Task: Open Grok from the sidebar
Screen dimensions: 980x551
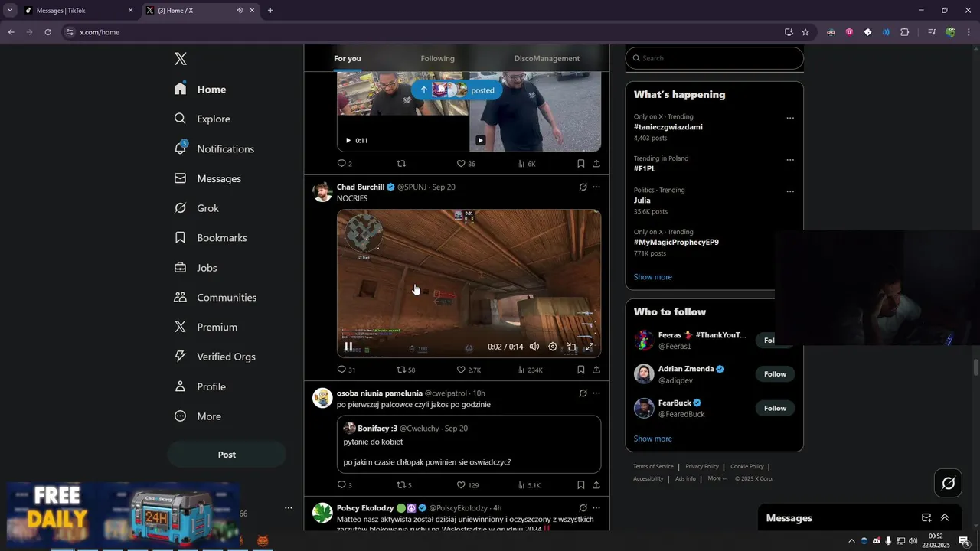Action: [197, 208]
